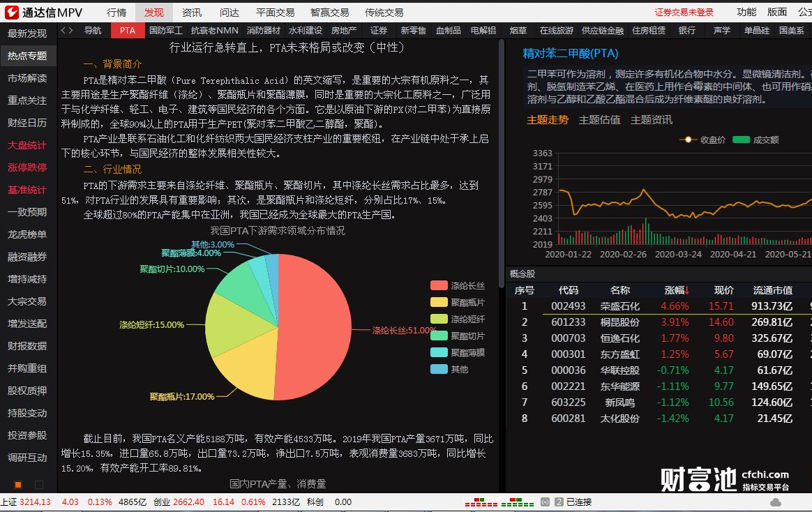
Task: Click 创业 2662.40 index in status bar
Action: coord(179,502)
